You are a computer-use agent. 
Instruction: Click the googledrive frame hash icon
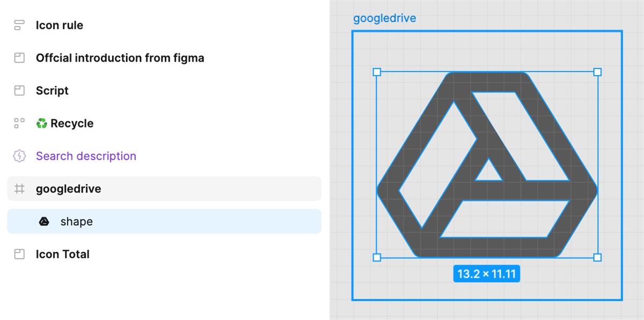pos(19,189)
